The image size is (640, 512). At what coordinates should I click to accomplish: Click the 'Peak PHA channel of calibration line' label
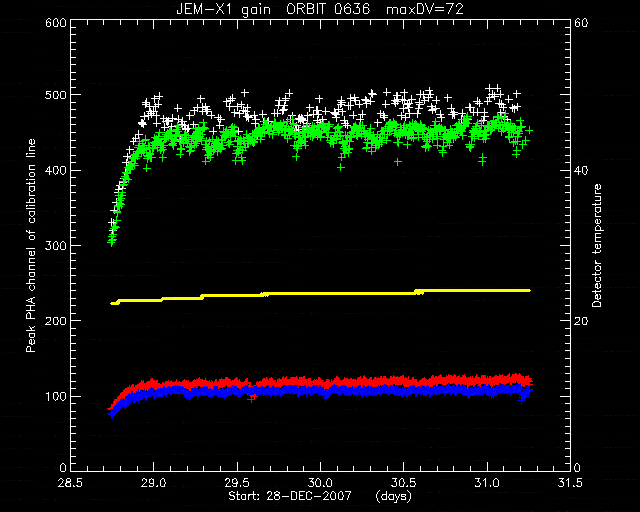pos(31,245)
